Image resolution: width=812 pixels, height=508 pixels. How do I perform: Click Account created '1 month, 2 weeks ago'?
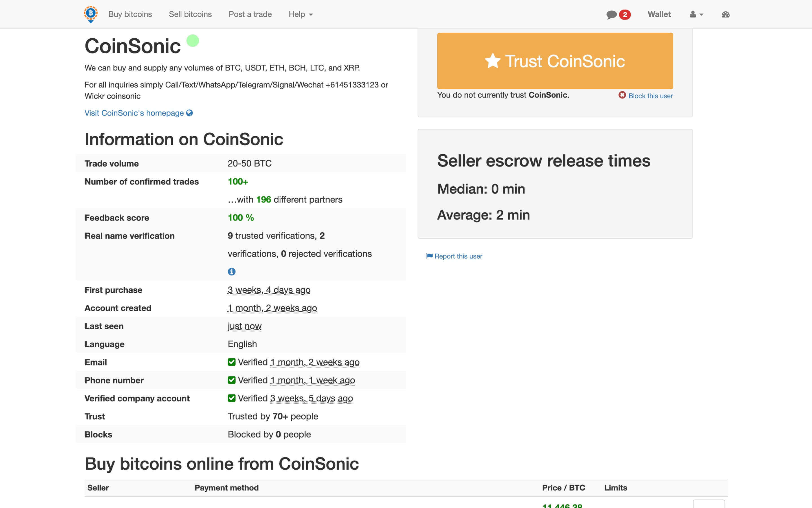[x=272, y=308]
